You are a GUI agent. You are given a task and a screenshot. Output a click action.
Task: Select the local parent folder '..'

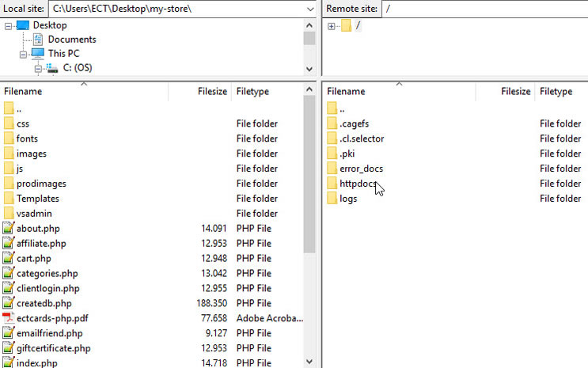coord(19,109)
